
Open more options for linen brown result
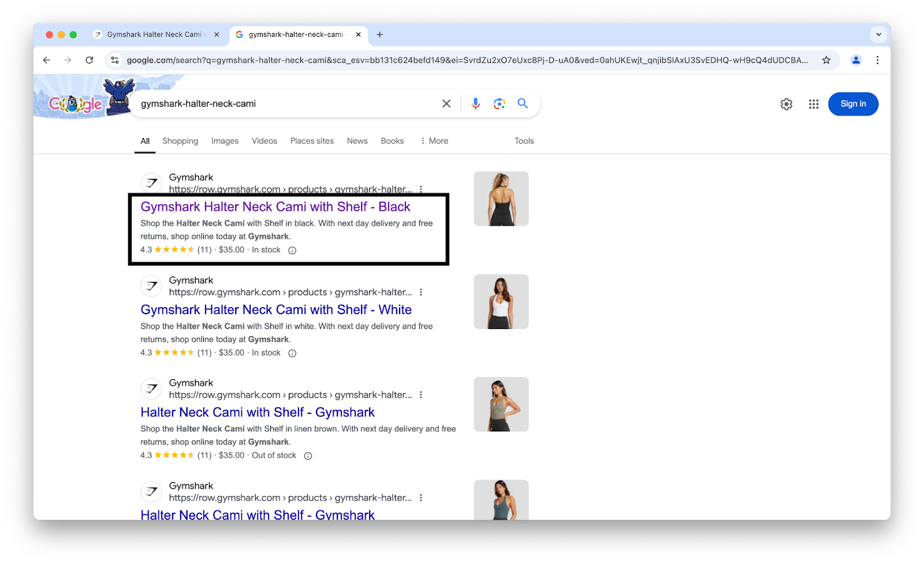(421, 395)
